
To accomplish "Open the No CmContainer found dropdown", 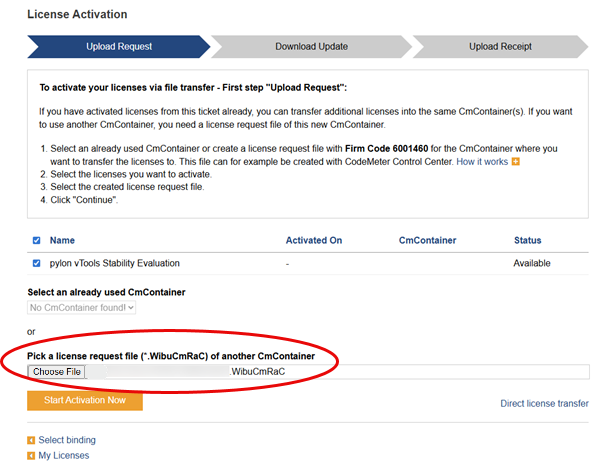I will pos(81,308).
